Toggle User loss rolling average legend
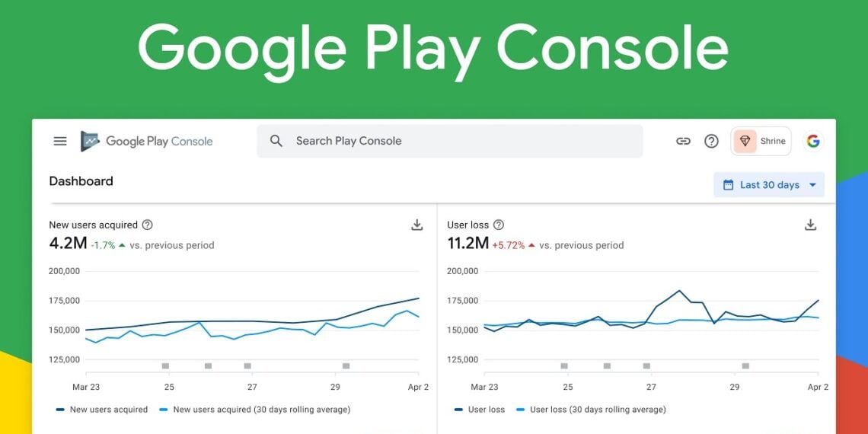Screen dimensions: 868x434 click(590, 410)
